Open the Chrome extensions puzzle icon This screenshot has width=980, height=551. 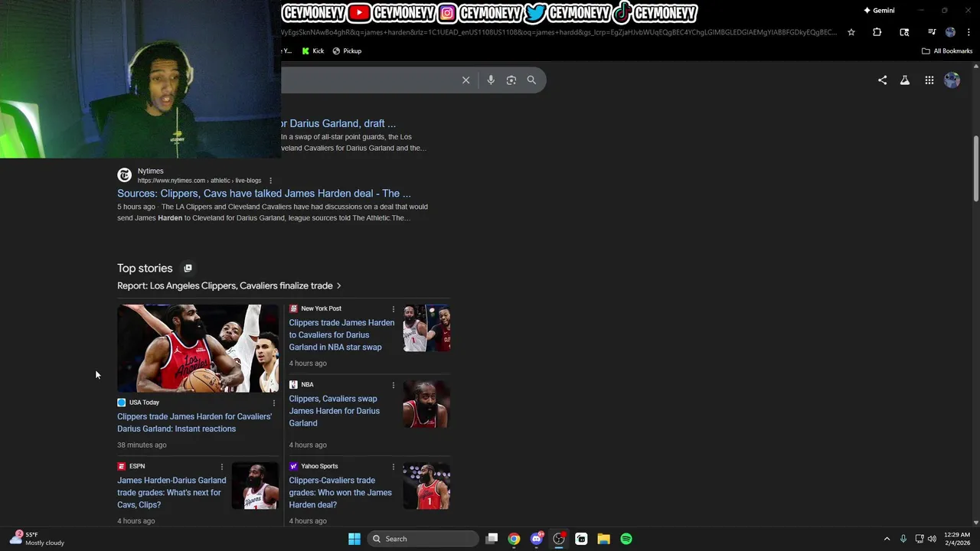pyautogui.click(x=877, y=32)
